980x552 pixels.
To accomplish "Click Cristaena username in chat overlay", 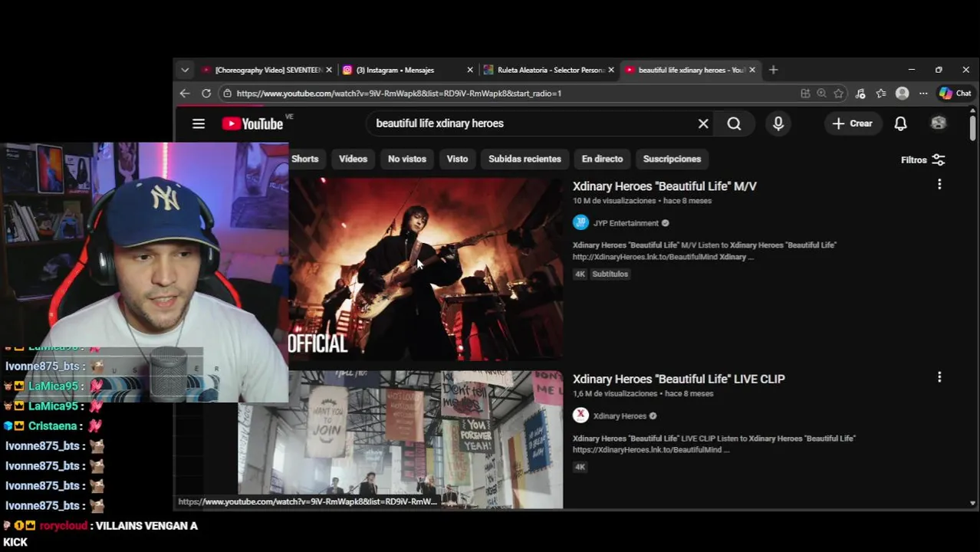I will (52, 426).
